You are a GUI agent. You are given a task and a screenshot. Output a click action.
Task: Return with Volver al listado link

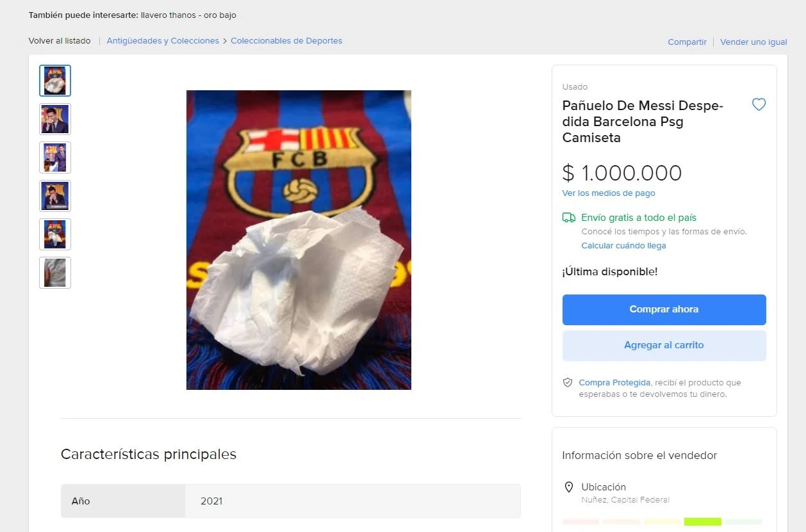59,40
